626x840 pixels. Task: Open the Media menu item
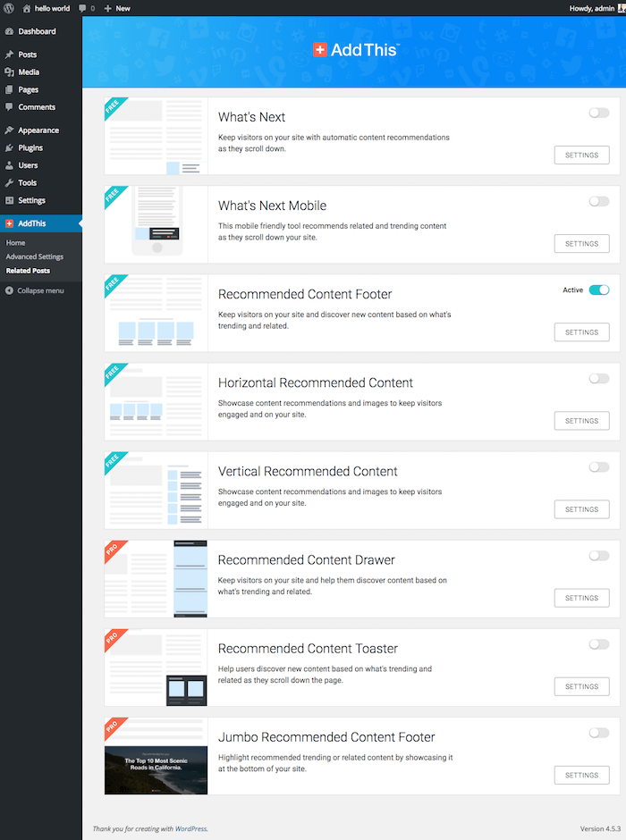coord(41,71)
